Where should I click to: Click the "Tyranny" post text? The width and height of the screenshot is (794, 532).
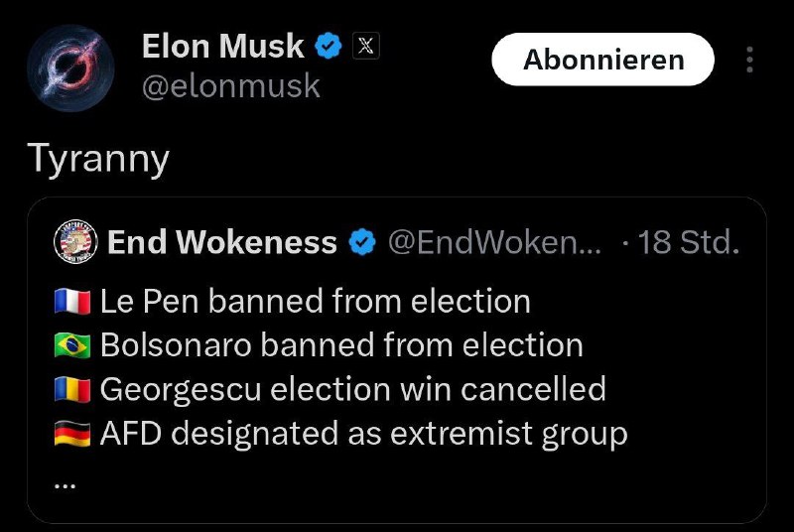tap(98, 159)
